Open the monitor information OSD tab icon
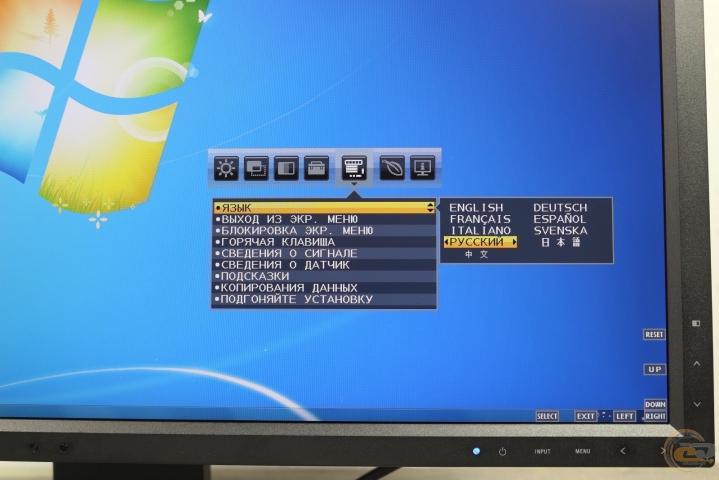This screenshot has height=480, width=719. (x=422, y=168)
